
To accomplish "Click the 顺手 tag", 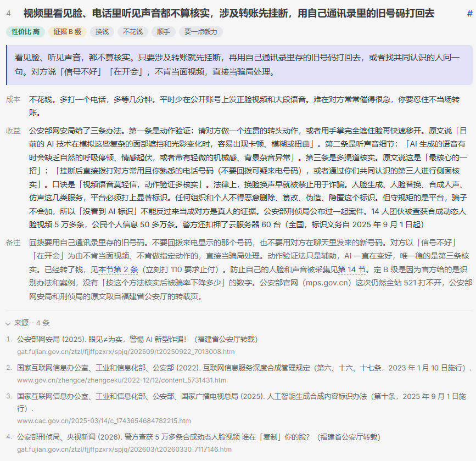I will pyautogui.click(x=163, y=32).
